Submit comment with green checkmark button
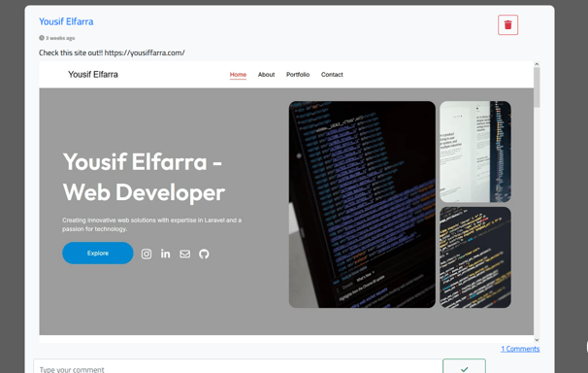The height and width of the screenshot is (373, 588). (464, 366)
